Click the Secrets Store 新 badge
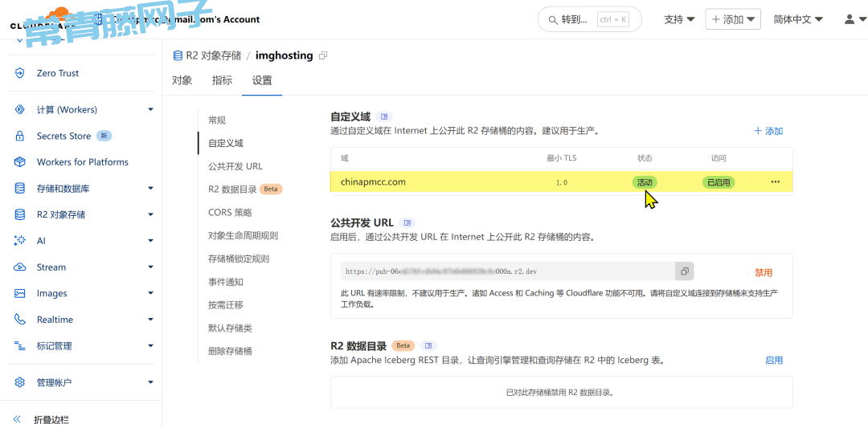The image size is (868, 428). (x=104, y=136)
